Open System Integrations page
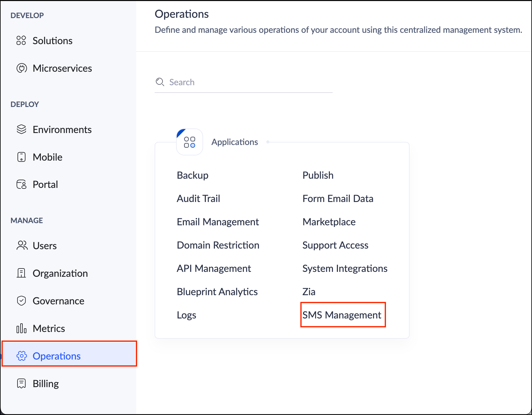The image size is (532, 415). tap(345, 268)
